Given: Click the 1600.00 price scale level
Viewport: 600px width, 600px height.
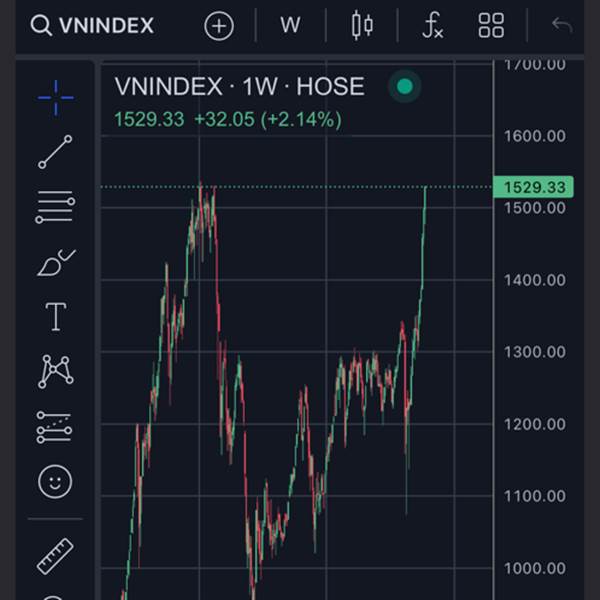Looking at the screenshot, I should pos(535,136).
